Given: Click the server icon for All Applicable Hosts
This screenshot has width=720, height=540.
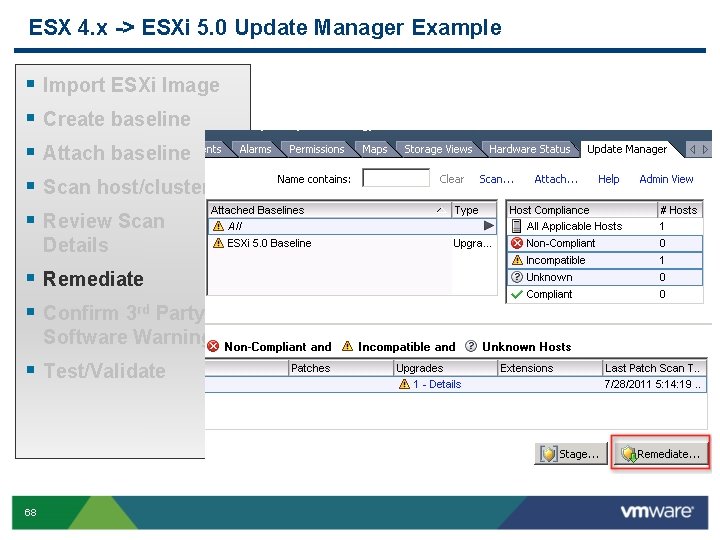Looking at the screenshot, I should (x=517, y=226).
